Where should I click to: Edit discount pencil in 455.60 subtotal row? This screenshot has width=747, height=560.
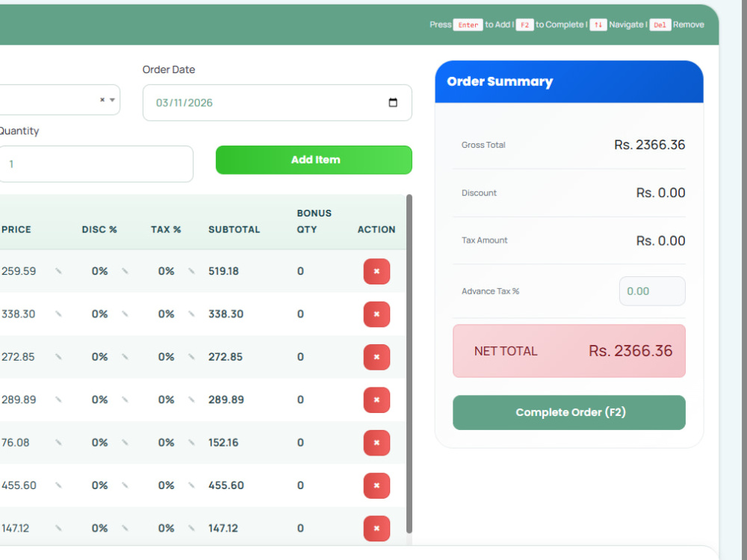125,485
